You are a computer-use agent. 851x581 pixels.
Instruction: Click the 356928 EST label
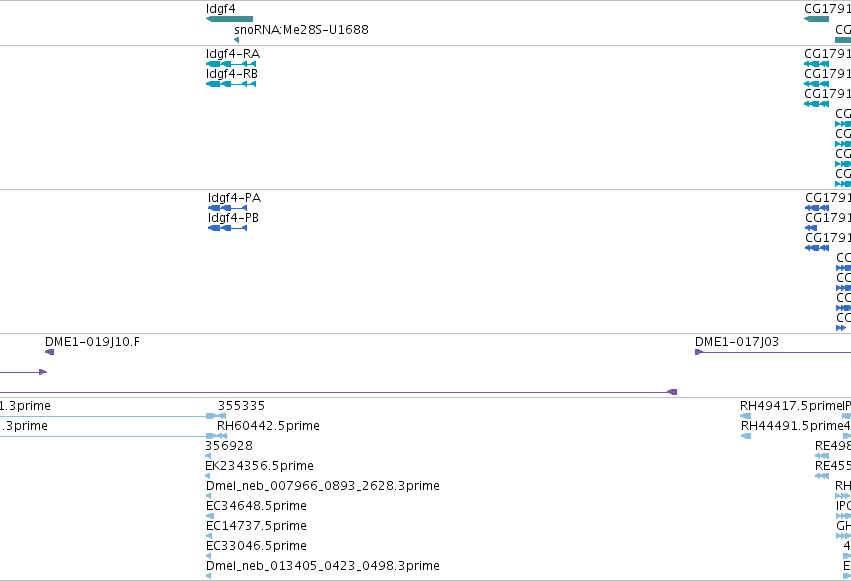point(229,446)
